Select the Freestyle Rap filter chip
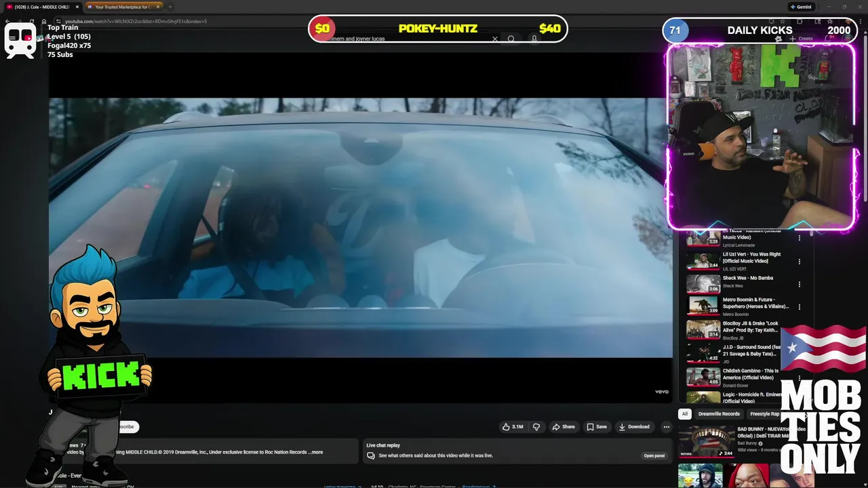868x488 pixels. (x=764, y=414)
